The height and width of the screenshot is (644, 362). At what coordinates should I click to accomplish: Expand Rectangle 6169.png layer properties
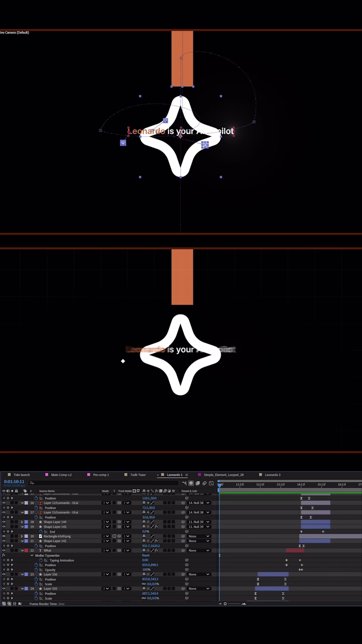(22, 536)
